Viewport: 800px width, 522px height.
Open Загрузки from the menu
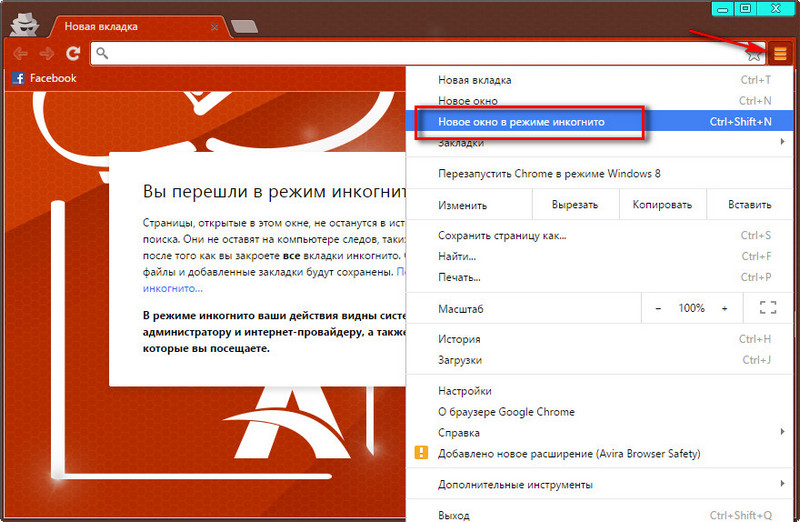tap(599, 360)
